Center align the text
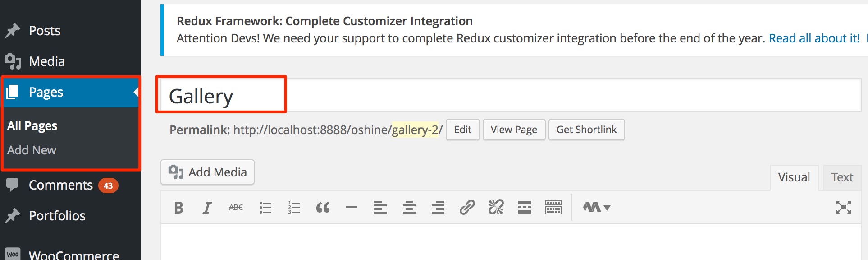Image resolution: width=868 pixels, height=260 pixels. click(x=409, y=208)
